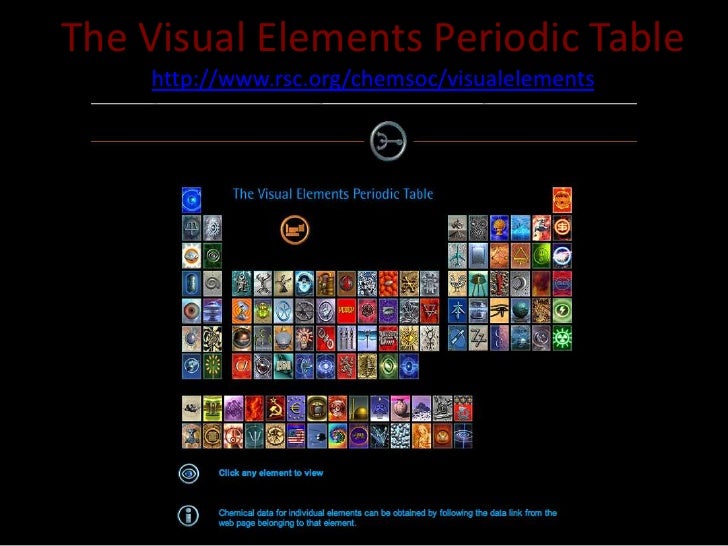Select the light-blue water Oxygen tile
This screenshot has height=546, width=728.
click(520, 228)
